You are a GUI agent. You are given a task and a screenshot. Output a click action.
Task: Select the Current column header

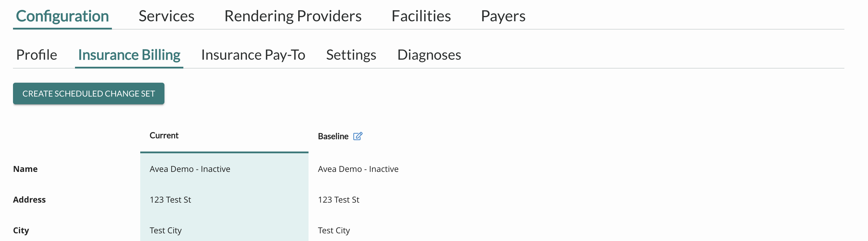point(164,135)
